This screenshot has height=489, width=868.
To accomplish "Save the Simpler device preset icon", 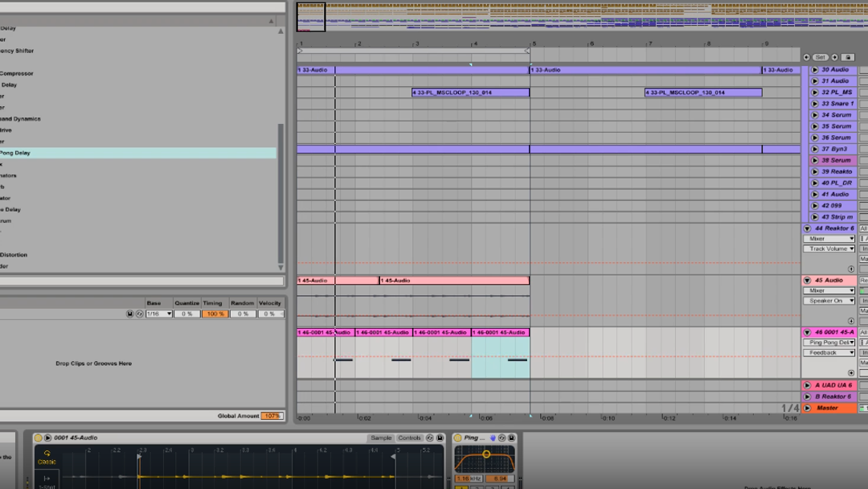I will click(440, 438).
